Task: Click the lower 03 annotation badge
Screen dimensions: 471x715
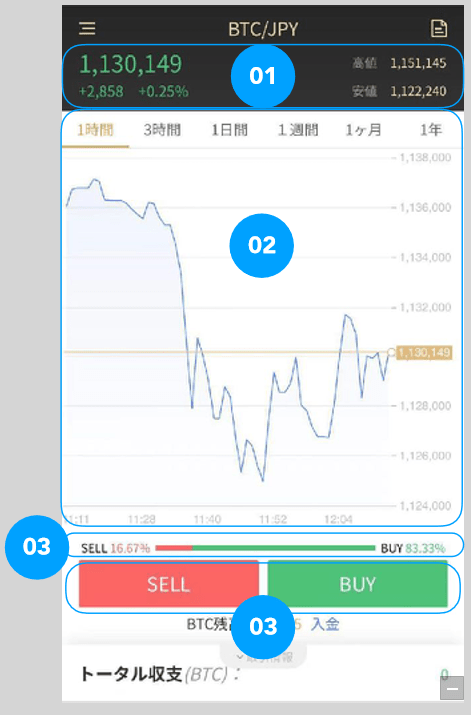Action: point(263,627)
